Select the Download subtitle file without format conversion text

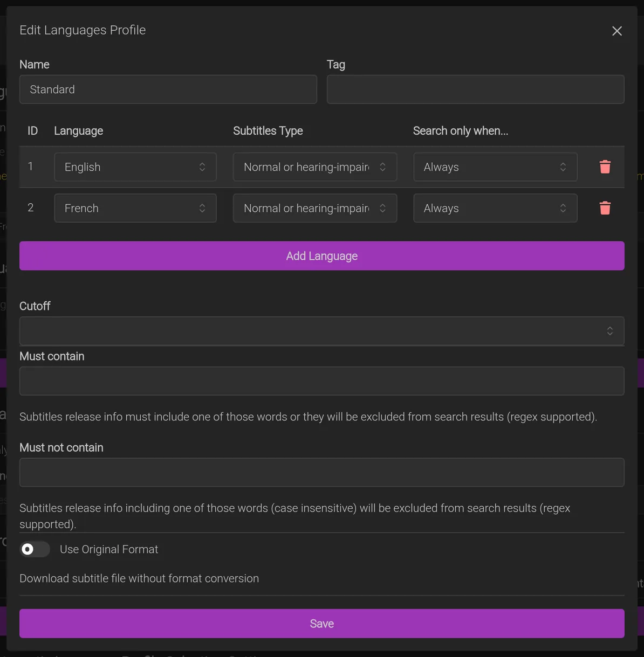tap(139, 578)
